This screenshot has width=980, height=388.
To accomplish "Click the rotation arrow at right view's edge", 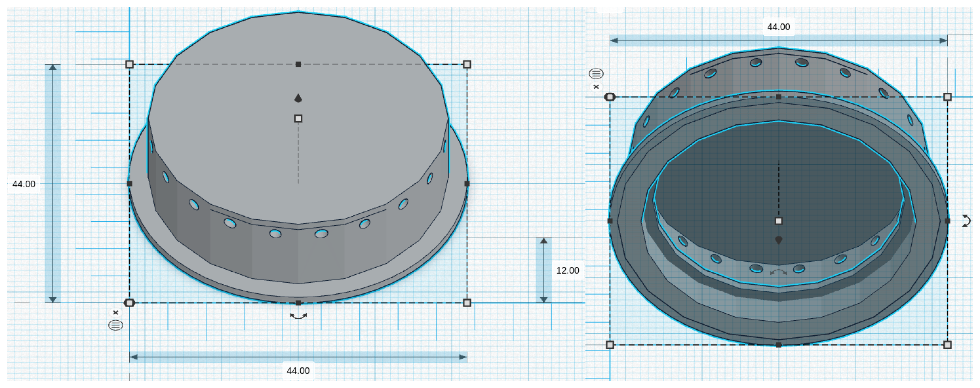I will [966, 221].
